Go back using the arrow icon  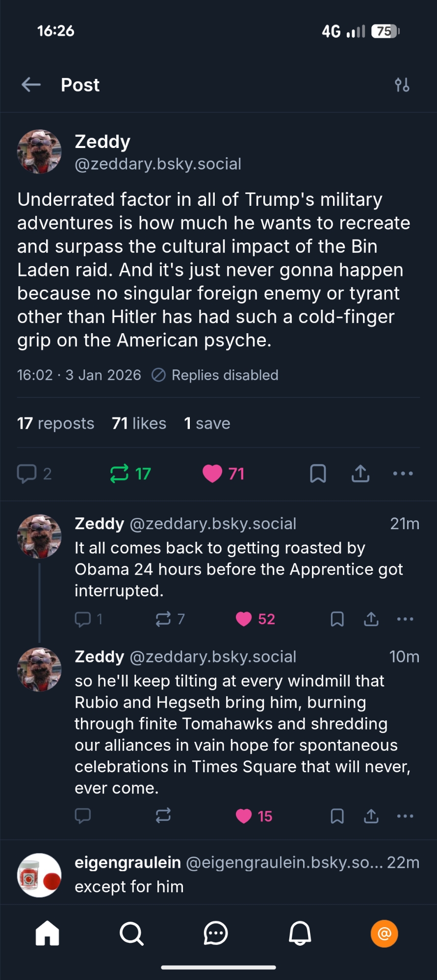31,85
